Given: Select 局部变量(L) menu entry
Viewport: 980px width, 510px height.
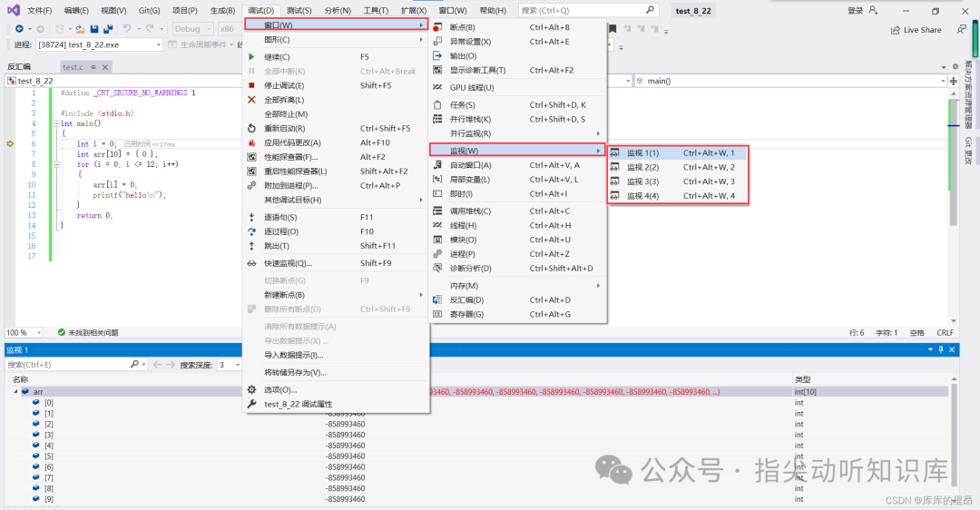Looking at the screenshot, I should point(517,180).
